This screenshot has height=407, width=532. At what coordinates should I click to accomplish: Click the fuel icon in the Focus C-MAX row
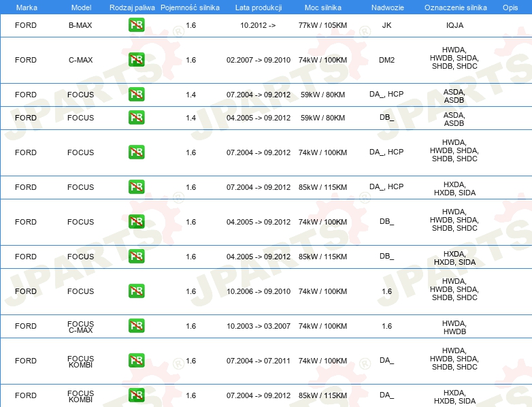click(x=136, y=326)
